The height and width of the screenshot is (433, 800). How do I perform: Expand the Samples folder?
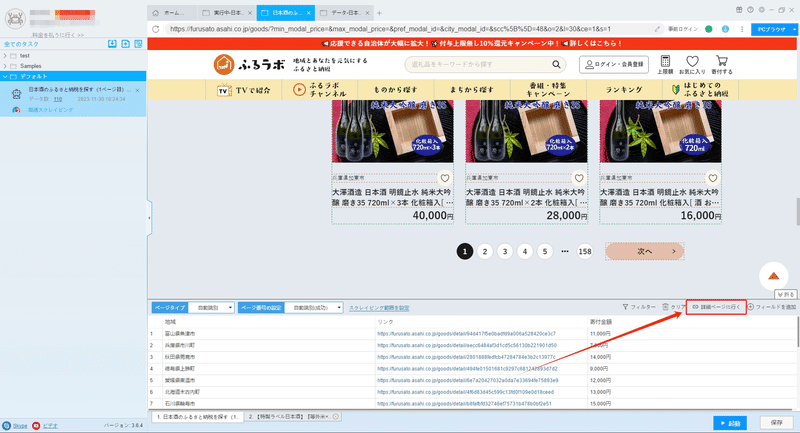[x=5, y=66]
